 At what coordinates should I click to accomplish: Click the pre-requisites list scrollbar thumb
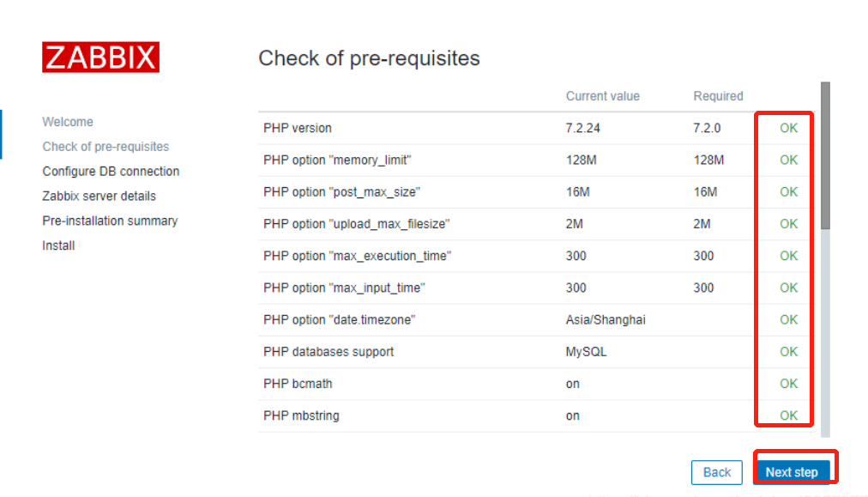pos(825,155)
